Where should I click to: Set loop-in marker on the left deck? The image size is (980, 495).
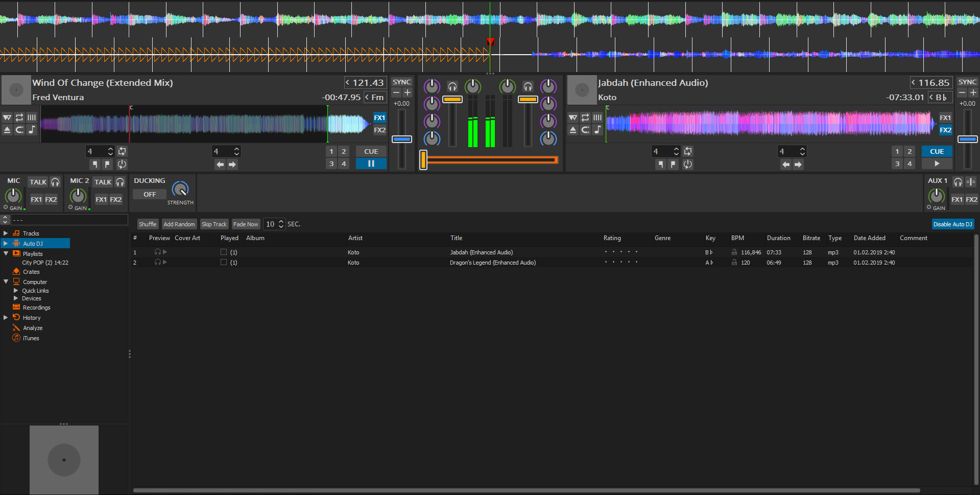coord(95,164)
